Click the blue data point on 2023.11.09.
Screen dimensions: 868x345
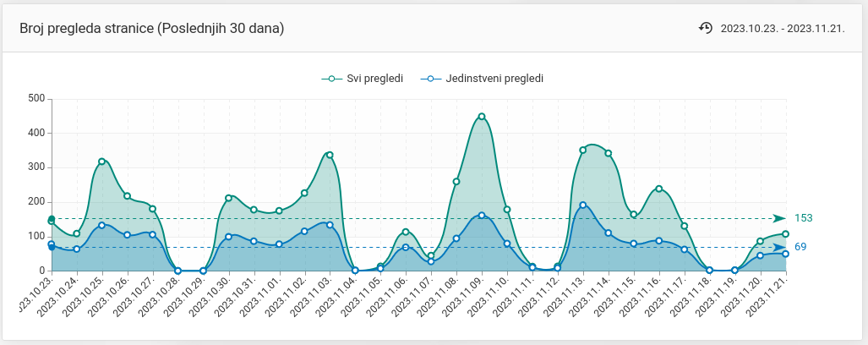(x=482, y=215)
